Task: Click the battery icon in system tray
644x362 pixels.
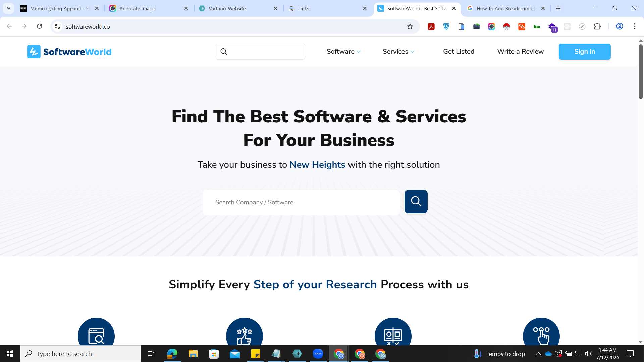Action: pyautogui.click(x=569, y=354)
